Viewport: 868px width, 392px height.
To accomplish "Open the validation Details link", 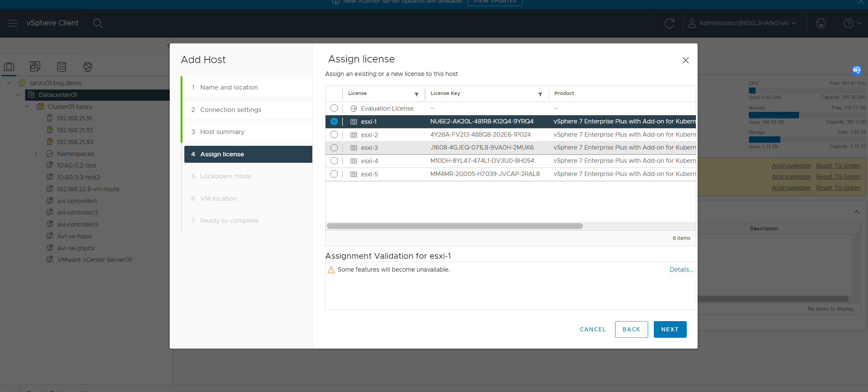I will coord(681,270).
